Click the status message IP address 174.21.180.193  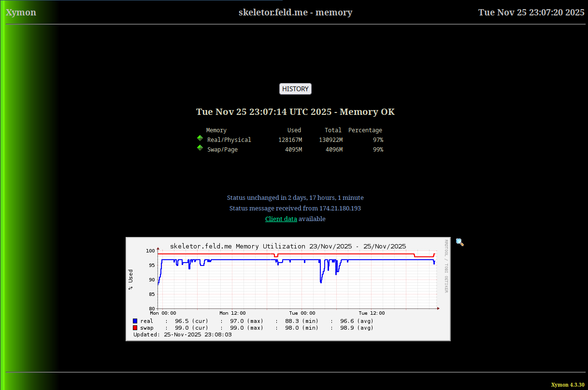click(x=340, y=209)
